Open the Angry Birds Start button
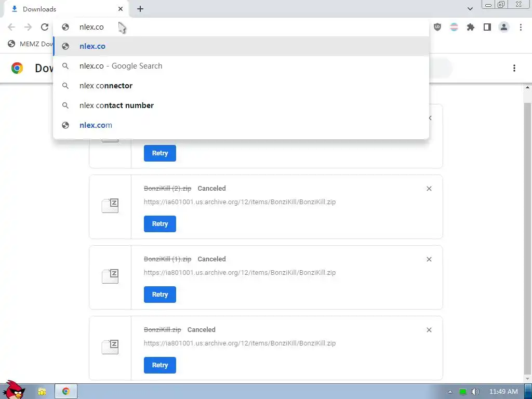 (13, 390)
